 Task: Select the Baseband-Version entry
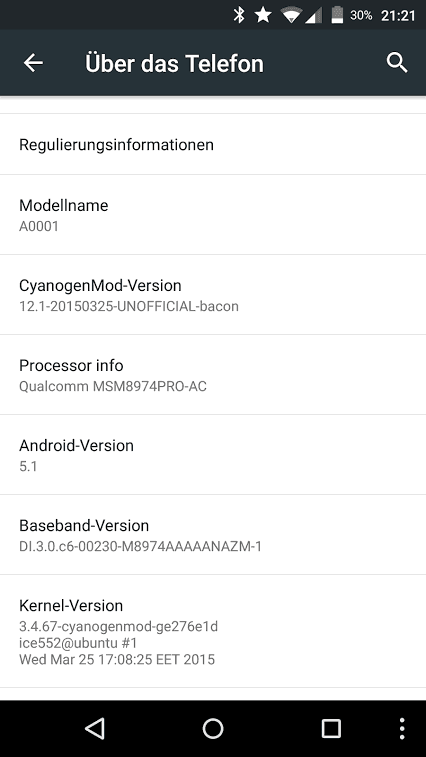[x=213, y=535]
